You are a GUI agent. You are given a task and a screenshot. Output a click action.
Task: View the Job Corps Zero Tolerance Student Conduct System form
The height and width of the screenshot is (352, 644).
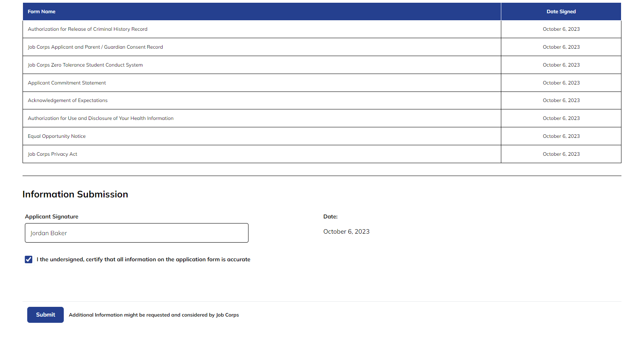[85, 65]
